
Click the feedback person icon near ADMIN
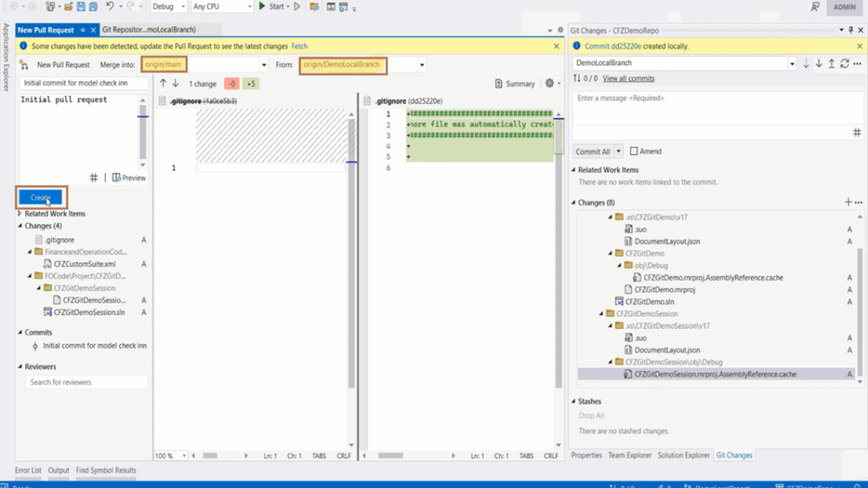[815, 7]
